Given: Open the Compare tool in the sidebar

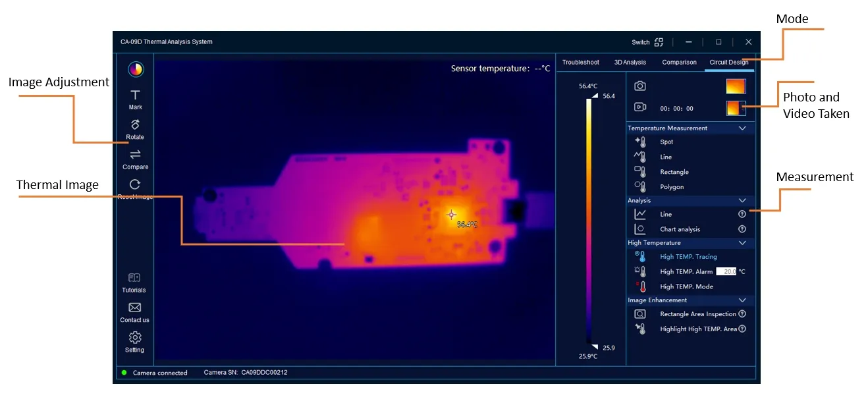Looking at the screenshot, I should tap(135, 155).
